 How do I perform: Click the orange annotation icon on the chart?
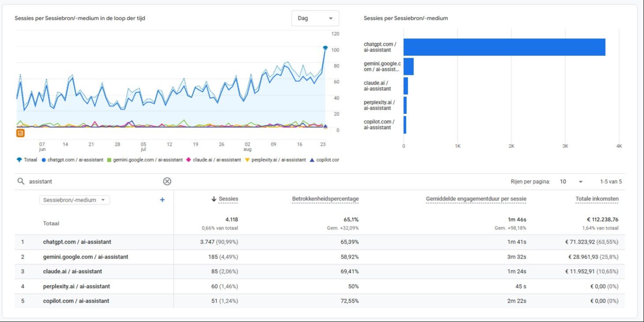click(20, 133)
